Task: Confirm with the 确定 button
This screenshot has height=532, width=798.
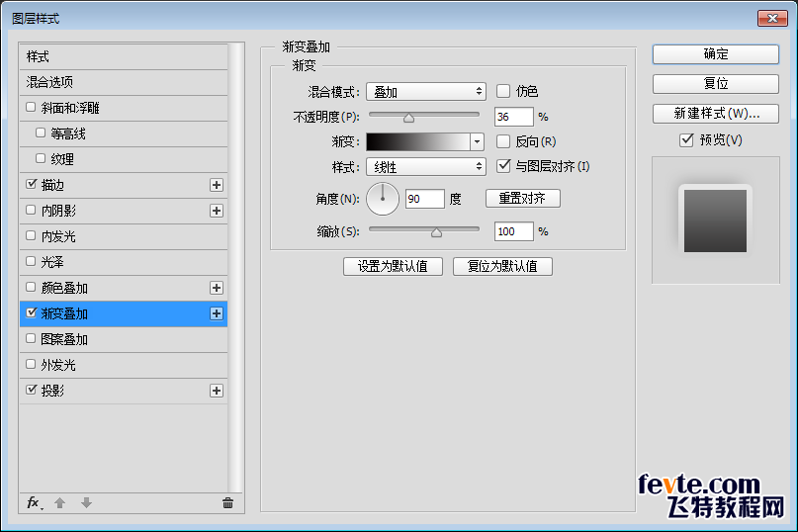Action: tap(716, 54)
